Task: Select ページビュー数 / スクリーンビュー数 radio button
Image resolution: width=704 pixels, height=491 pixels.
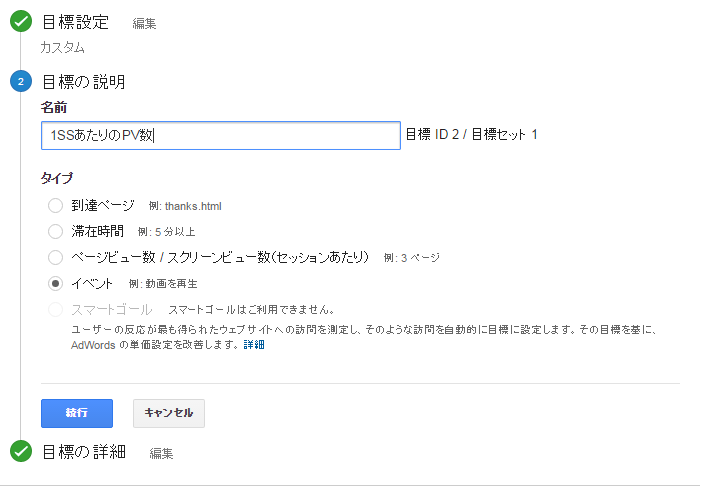Action: tap(55, 258)
